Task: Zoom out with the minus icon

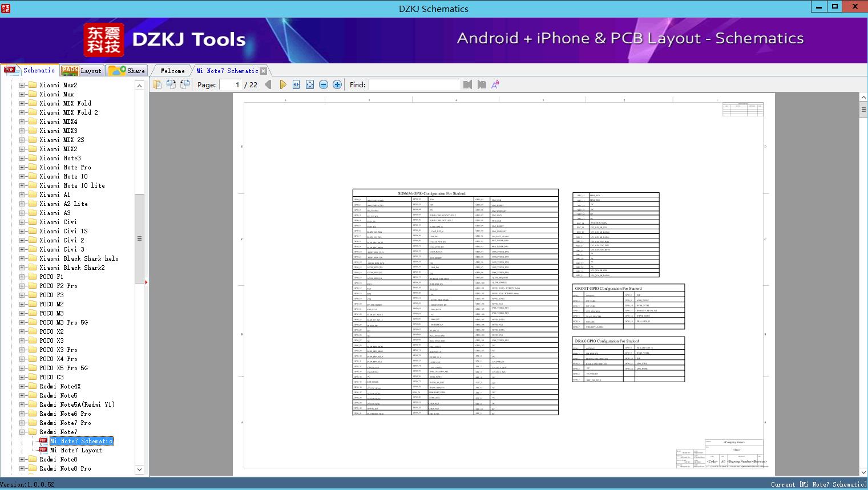Action: tap(324, 84)
